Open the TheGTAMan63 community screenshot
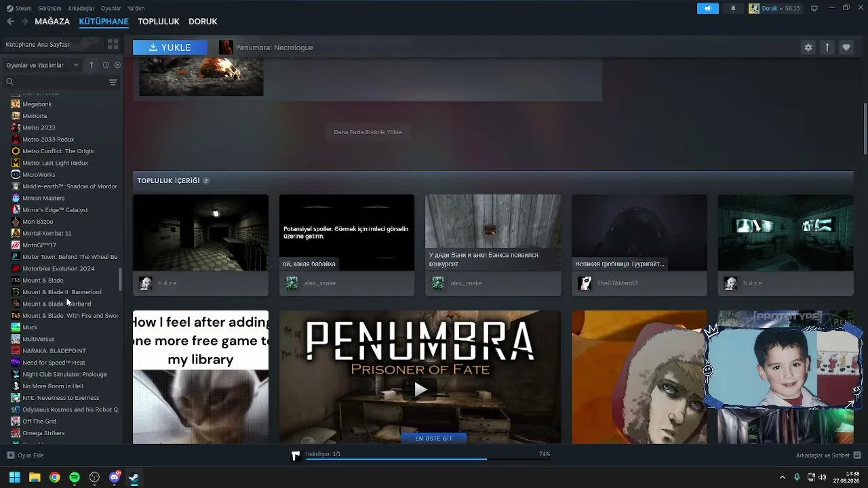The image size is (868, 488). click(x=639, y=232)
